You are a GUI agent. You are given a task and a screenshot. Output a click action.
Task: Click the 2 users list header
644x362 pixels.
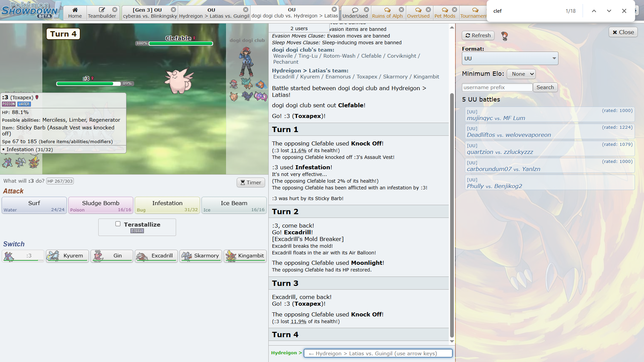(x=299, y=28)
